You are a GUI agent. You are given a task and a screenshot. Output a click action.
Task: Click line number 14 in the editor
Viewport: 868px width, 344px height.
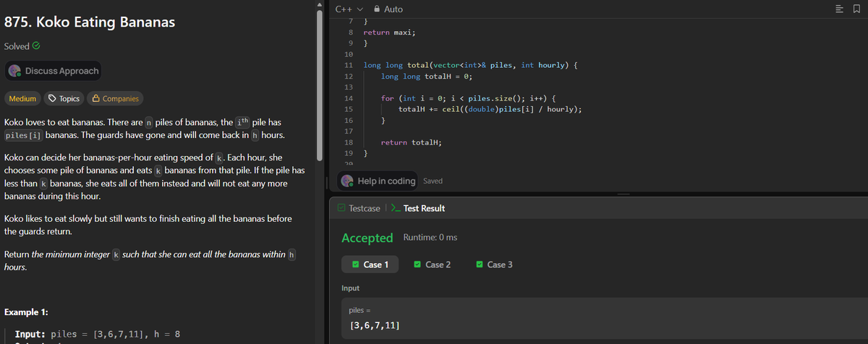point(348,98)
